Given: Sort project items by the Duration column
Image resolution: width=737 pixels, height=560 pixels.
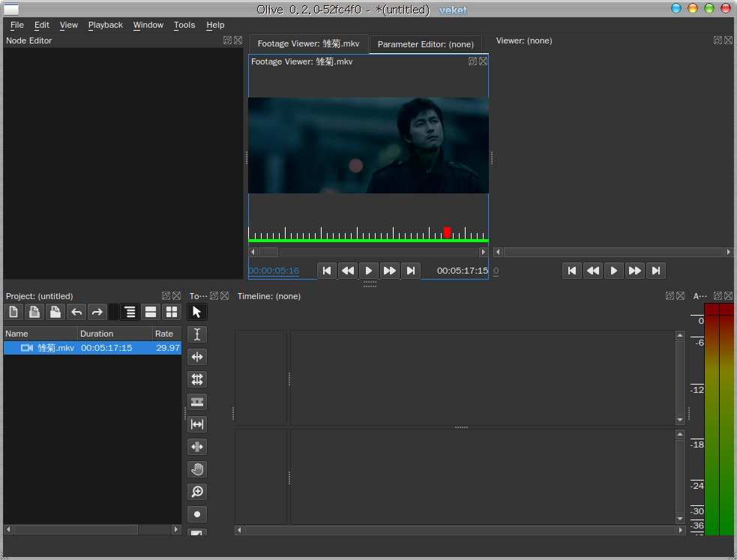Looking at the screenshot, I should coord(115,334).
